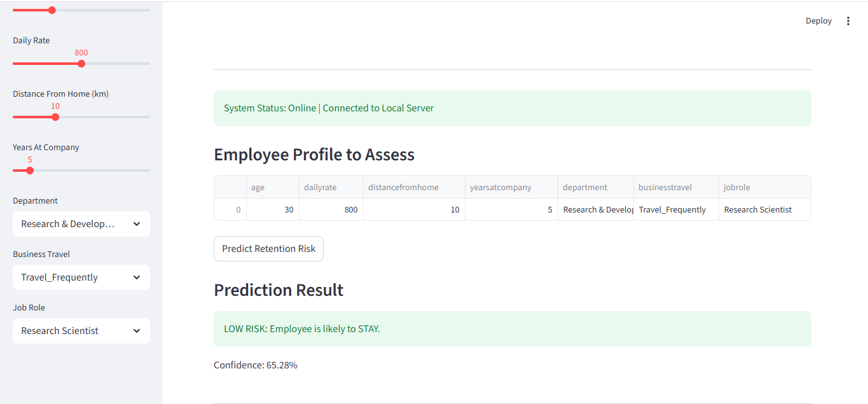
Task: Click the Confidence: 65.28% text
Action: click(256, 365)
